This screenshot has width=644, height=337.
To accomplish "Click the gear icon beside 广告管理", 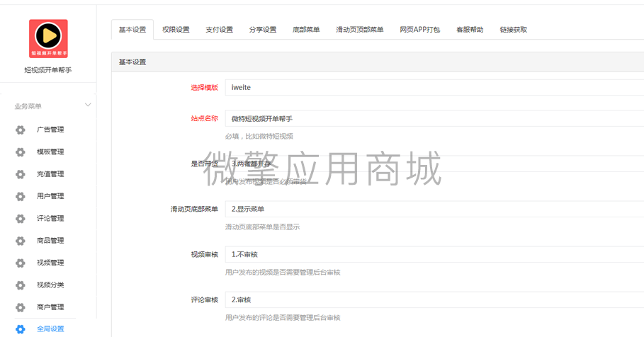I will tap(20, 130).
